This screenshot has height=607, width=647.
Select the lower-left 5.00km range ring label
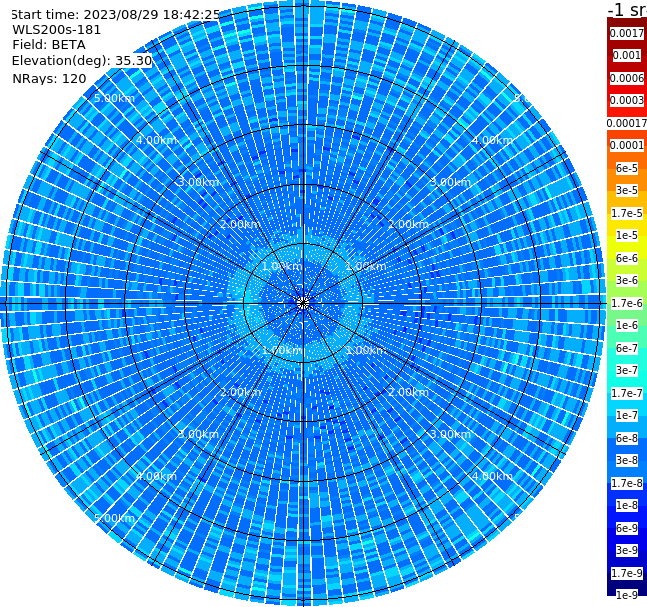point(114,518)
